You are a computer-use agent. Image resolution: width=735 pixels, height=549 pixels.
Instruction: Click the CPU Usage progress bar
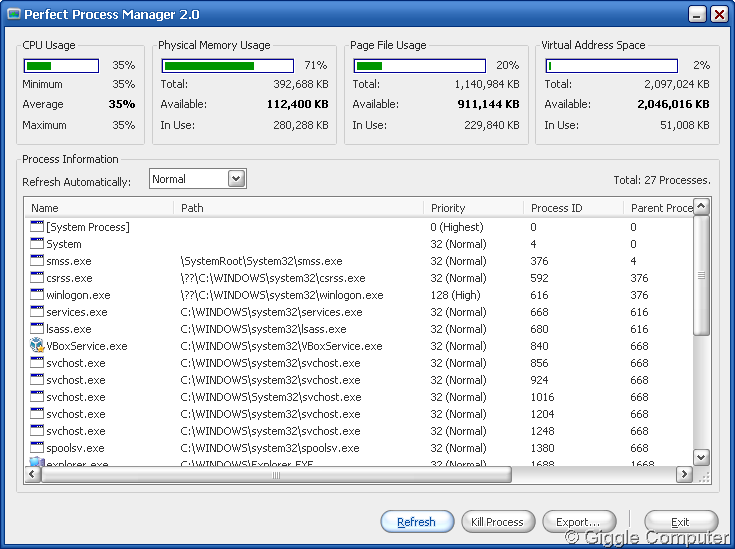pos(61,66)
